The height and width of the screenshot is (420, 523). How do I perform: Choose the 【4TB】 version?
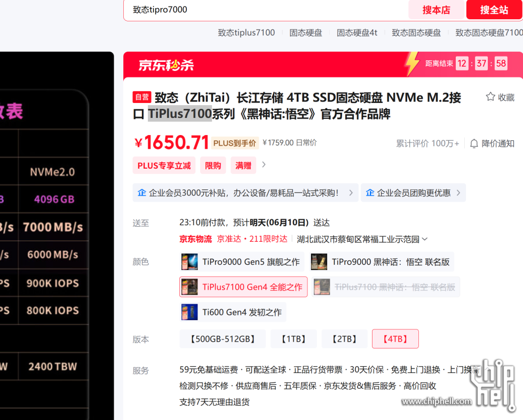(395, 339)
